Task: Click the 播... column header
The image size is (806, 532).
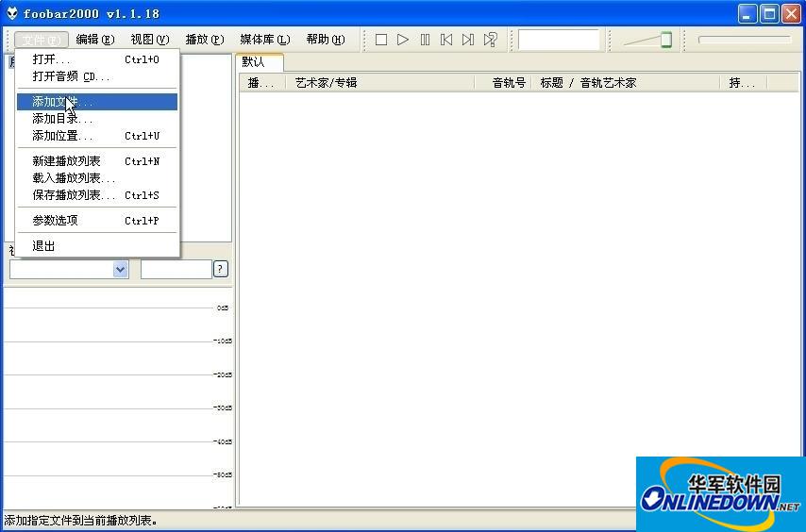Action: 262,83
